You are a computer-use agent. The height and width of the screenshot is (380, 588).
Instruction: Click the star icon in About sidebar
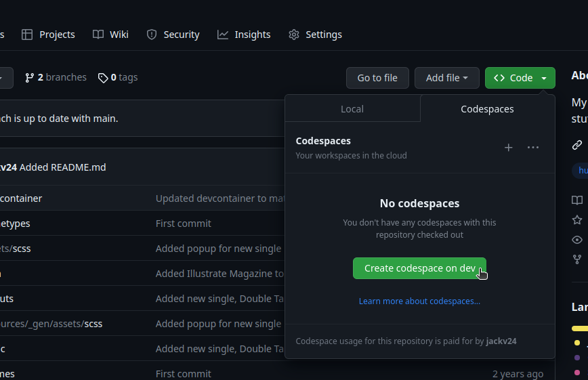click(577, 220)
